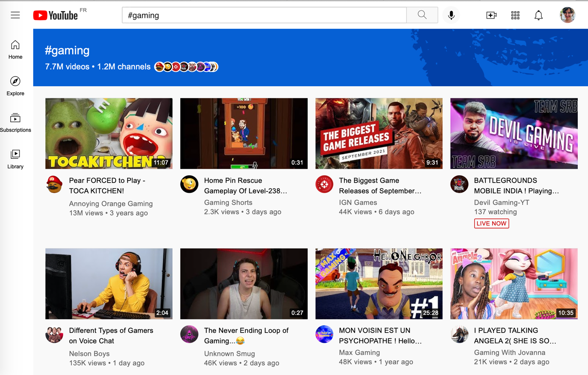588x375 pixels.
Task: Click '44K views • 6 days ago' text
Action: coord(376,212)
